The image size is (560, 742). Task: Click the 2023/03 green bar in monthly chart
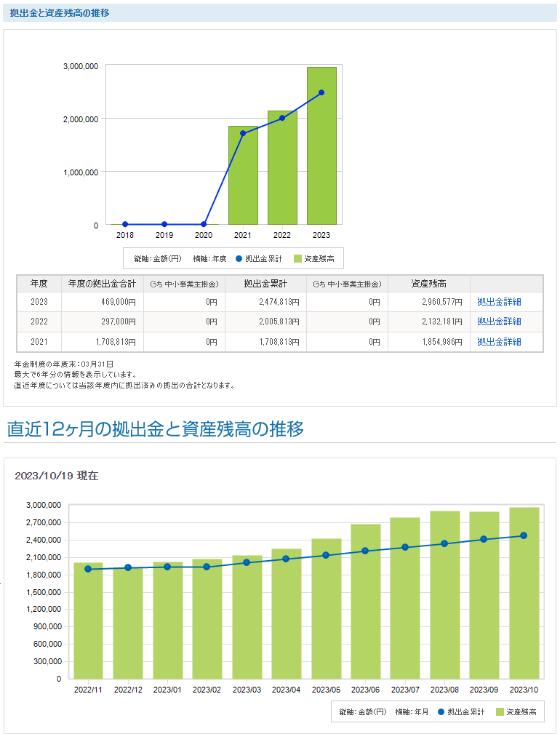pyautogui.click(x=247, y=626)
